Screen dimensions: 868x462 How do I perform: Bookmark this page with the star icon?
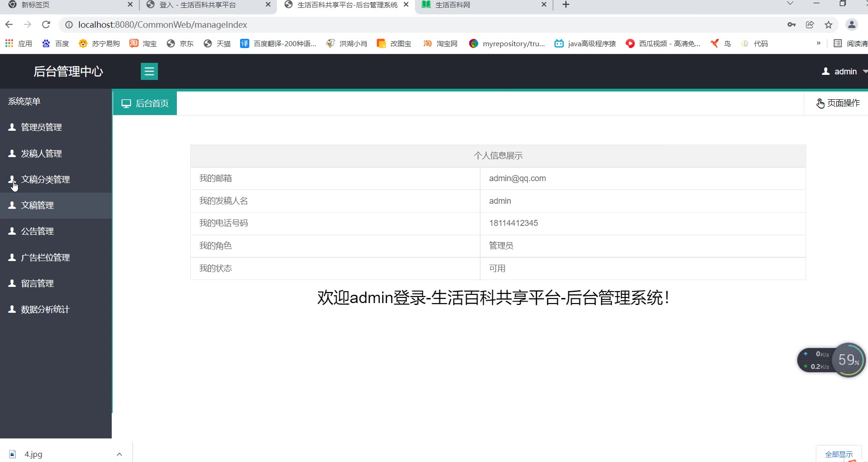click(828, 24)
